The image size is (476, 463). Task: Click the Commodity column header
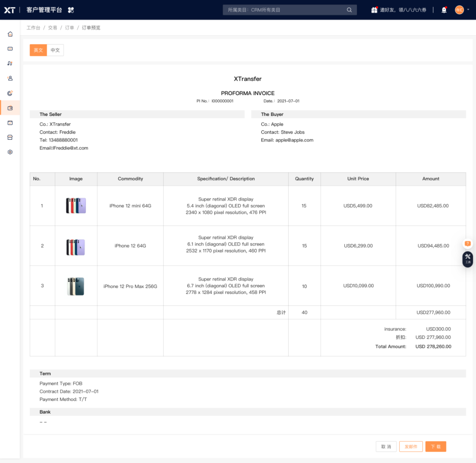pyautogui.click(x=130, y=179)
